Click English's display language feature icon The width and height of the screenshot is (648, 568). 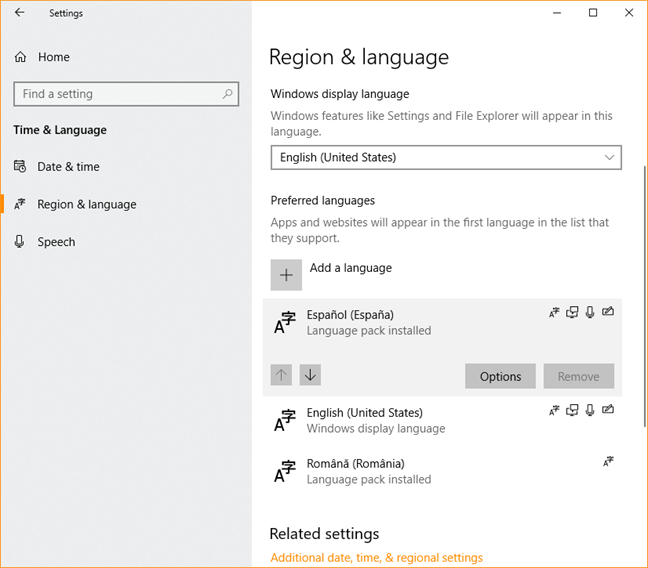(554, 410)
